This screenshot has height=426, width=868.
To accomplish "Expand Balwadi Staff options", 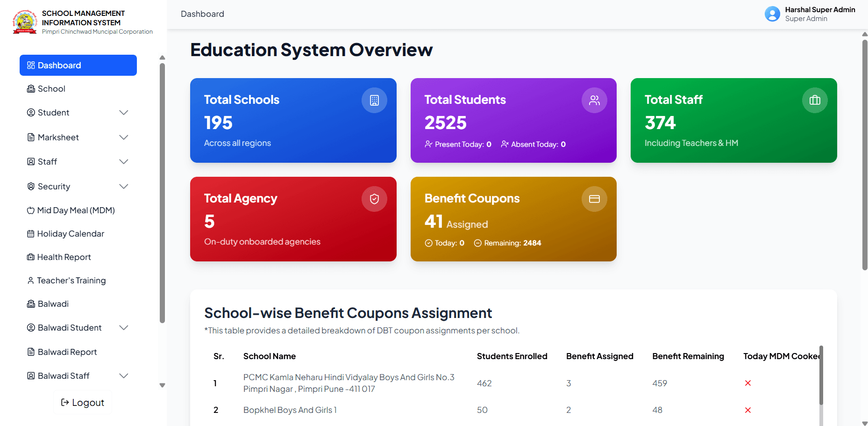I will pyautogui.click(x=123, y=375).
